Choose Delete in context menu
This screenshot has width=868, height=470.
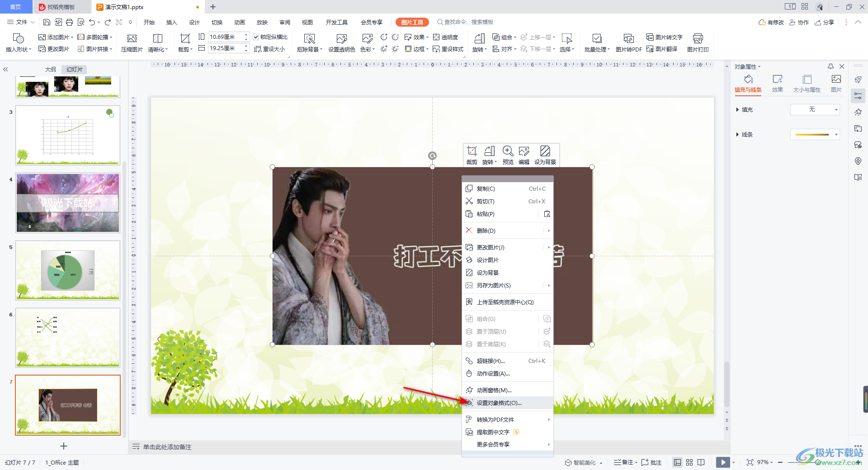[x=507, y=231]
